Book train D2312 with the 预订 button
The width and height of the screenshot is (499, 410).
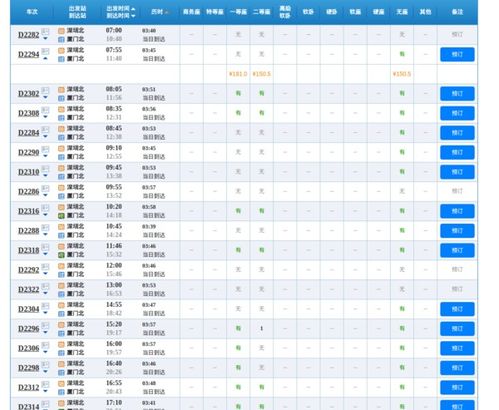pos(457,387)
